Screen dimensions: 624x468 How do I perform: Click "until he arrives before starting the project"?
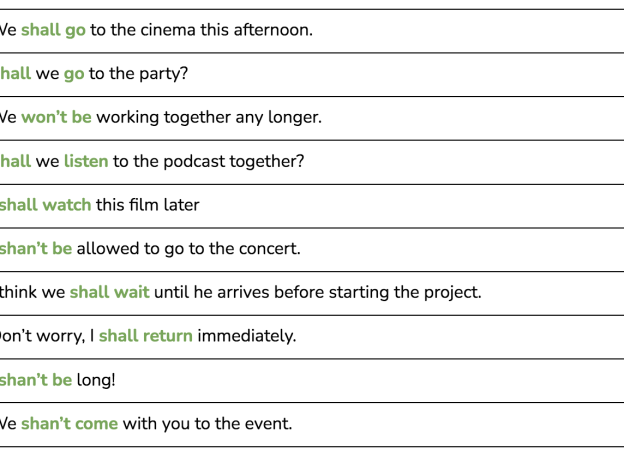click(x=317, y=293)
